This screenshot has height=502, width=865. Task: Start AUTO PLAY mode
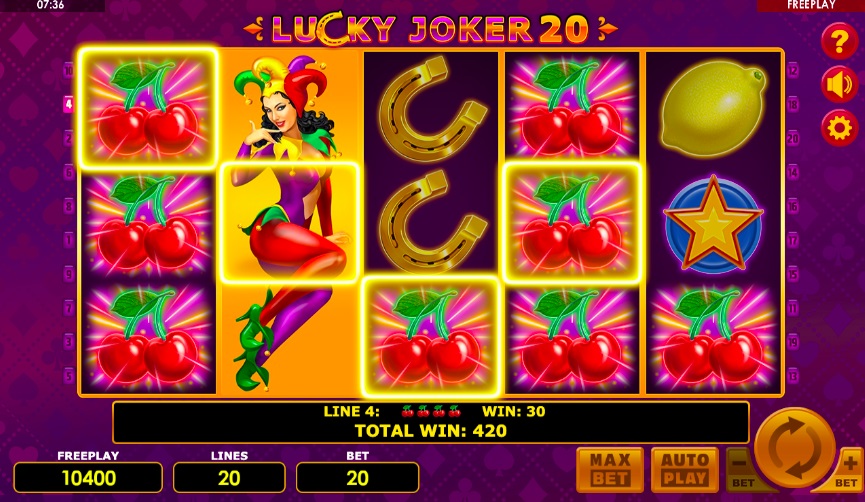pyautogui.click(x=685, y=470)
